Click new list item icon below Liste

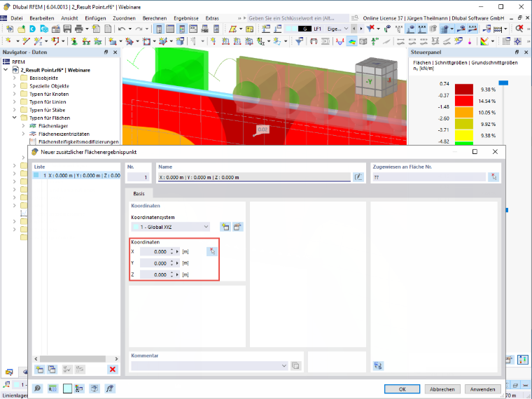(40, 370)
